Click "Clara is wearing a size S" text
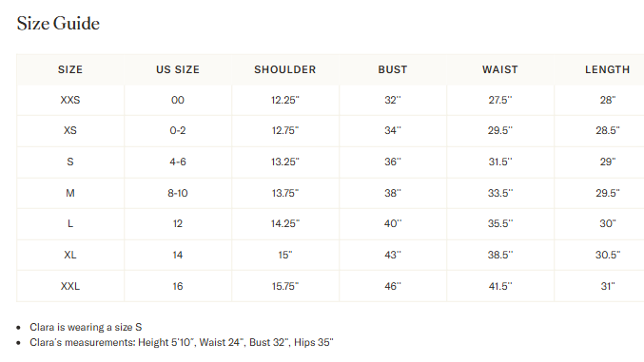This screenshot has width=644, height=362. click(86, 327)
